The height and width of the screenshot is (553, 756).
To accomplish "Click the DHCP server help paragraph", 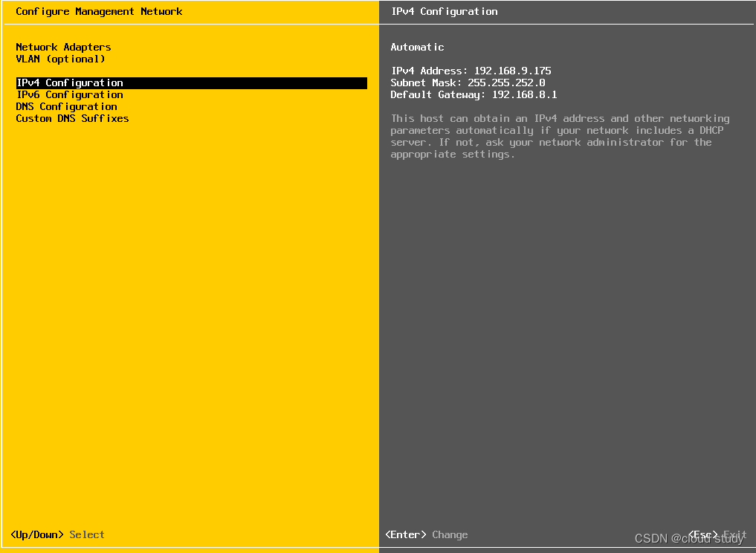I will pyautogui.click(x=560, y=137).
